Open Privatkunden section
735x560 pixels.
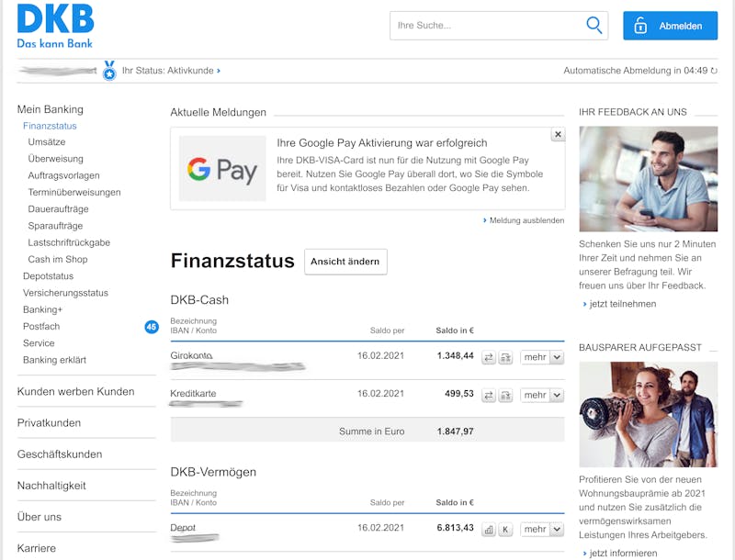(x=49, y=423)
